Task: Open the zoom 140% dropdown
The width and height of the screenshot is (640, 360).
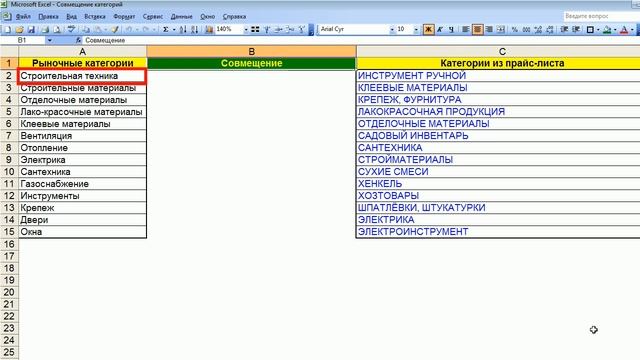Action: [x=246, y=30]
